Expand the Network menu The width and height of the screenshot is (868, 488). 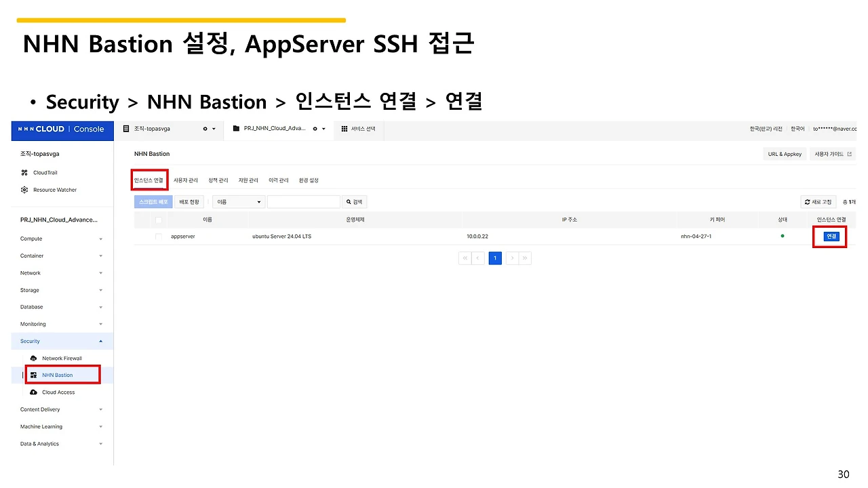coord(62,273)
